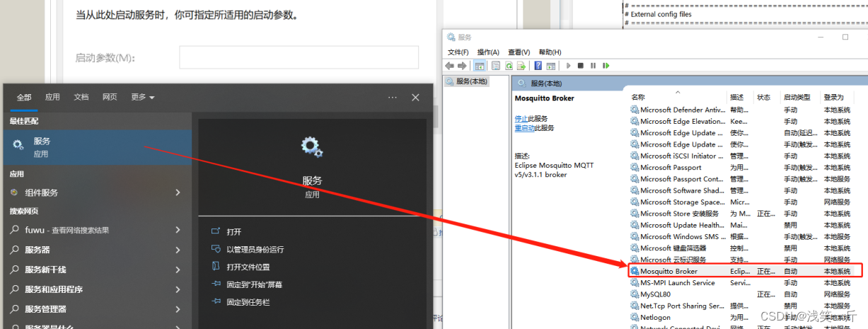
Task: Click the magnifier icon next to fuwu
Action: pos(14,230)
